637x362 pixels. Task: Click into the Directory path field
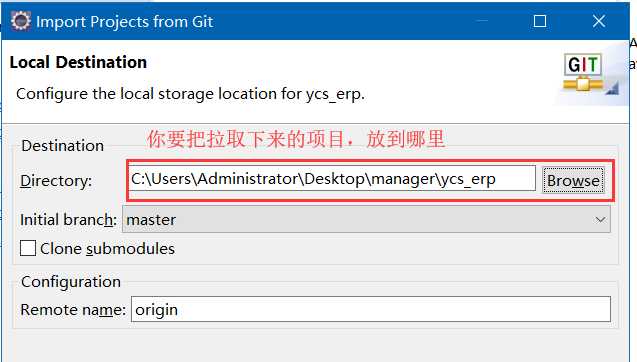[x=333, y=178]
